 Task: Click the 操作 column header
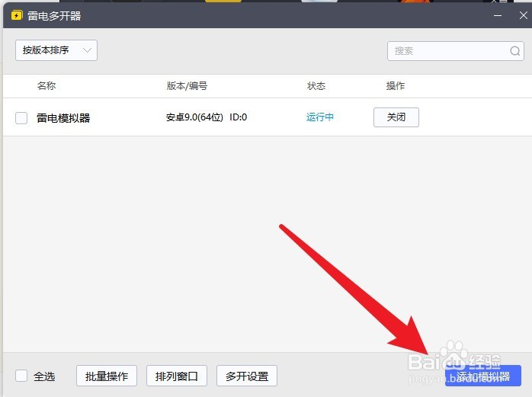pyautogui.click(x=396, y=86)
